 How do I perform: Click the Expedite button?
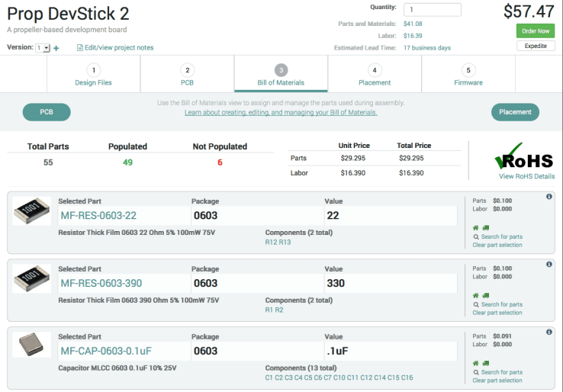(535, 46)
